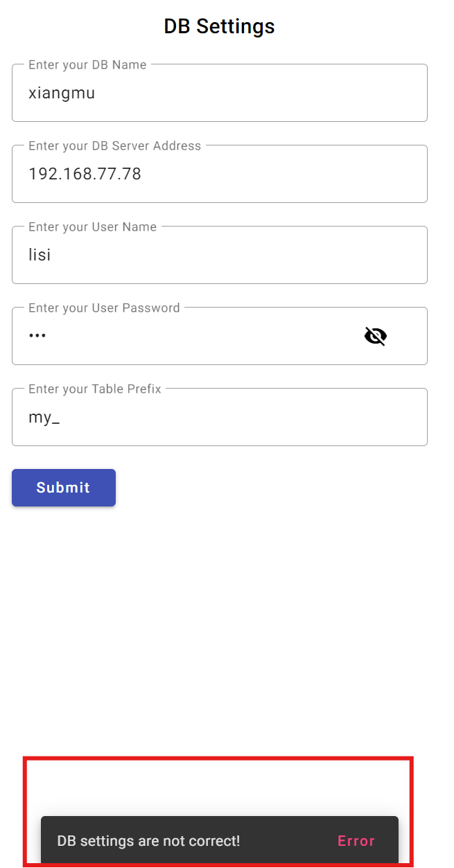Click the 'DB Settings' page heading
Screen dimensions: 454x868
coord(219,26)
